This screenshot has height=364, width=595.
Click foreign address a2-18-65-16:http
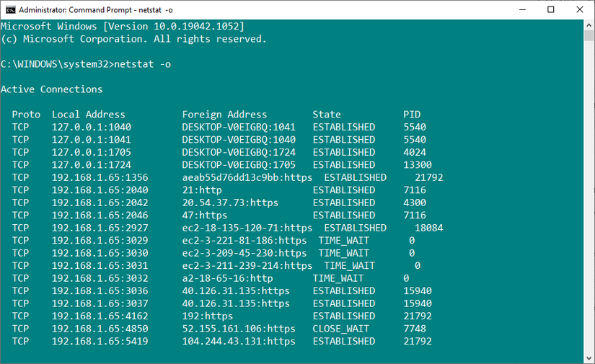tap(227, 278)
